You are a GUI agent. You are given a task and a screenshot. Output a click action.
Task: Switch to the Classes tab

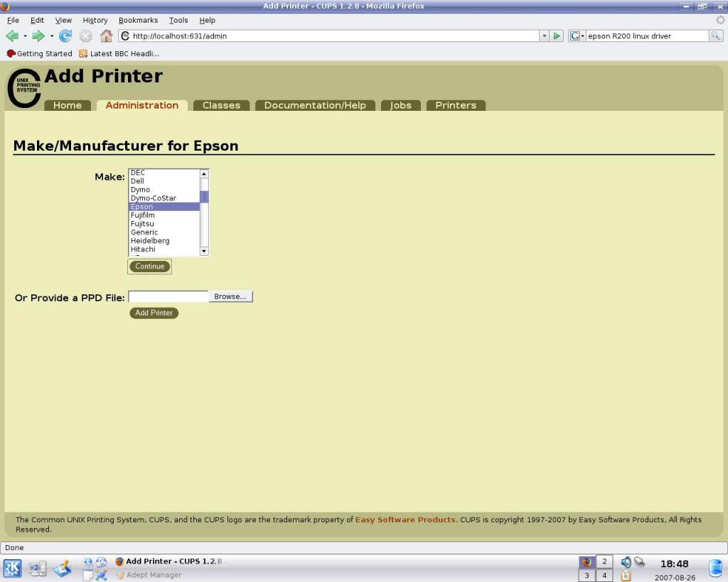[222, 105]
